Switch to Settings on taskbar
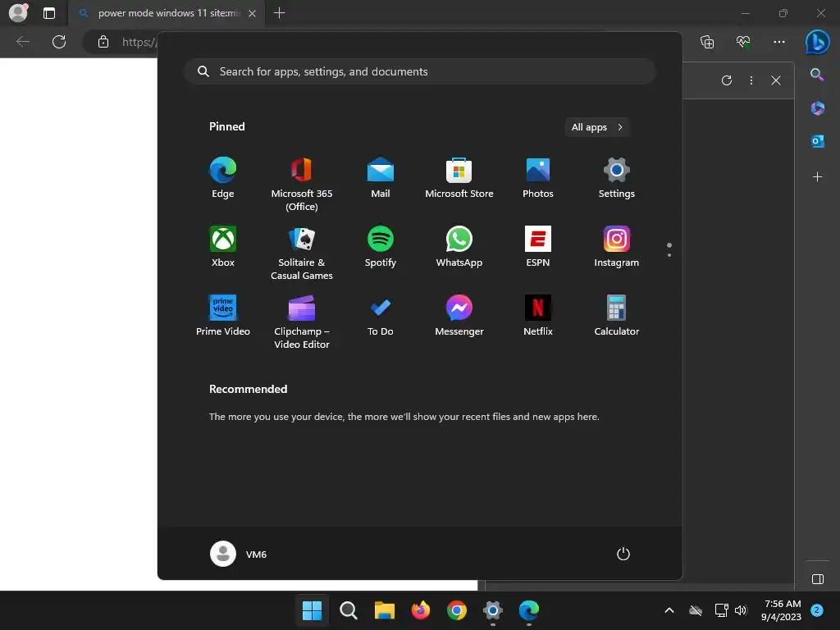840x630 pixels. click(493, 610)
